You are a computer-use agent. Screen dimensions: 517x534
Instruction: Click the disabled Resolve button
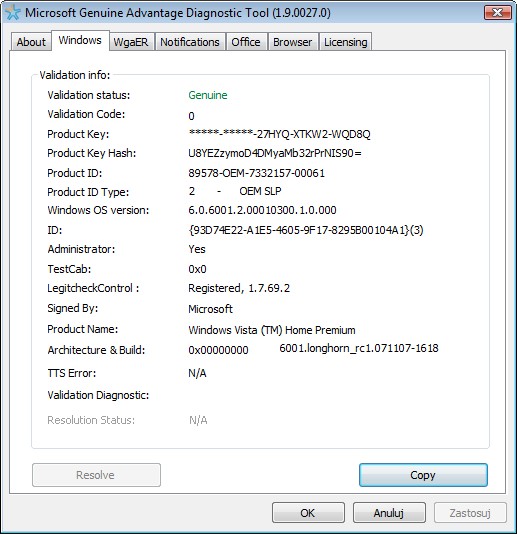click(x=96, y=475)
